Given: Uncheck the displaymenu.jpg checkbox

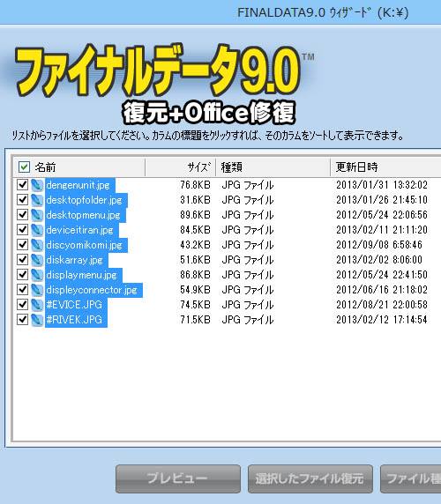Looking at the screenshot, I should [23, 275].
